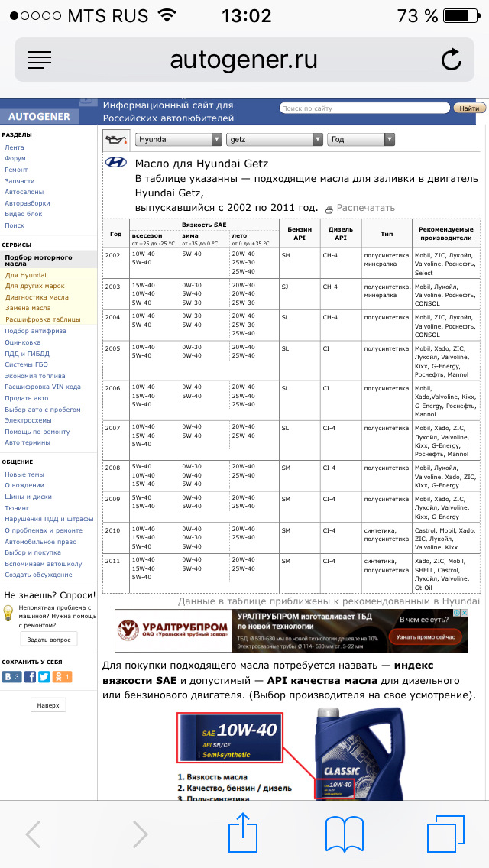Screen dimensions: 489x868
Task: Open Расшифровка VIN кода link
Action: [x=43, y=387]
